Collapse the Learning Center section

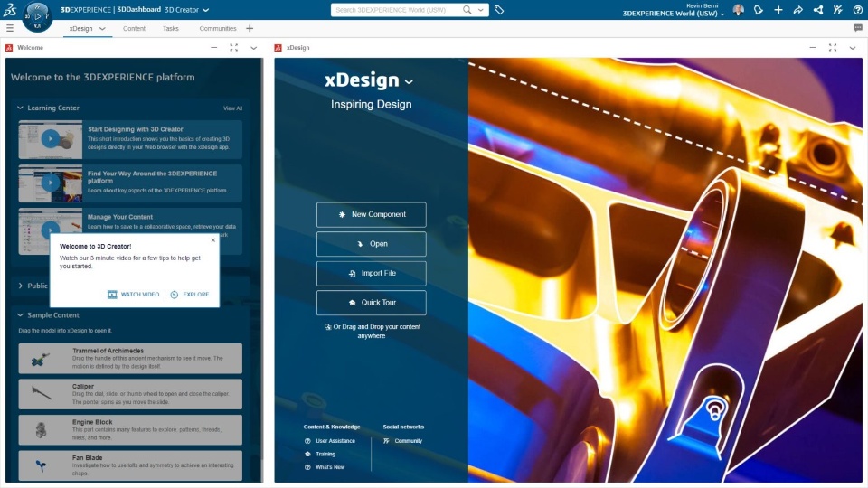coord(20,108)
